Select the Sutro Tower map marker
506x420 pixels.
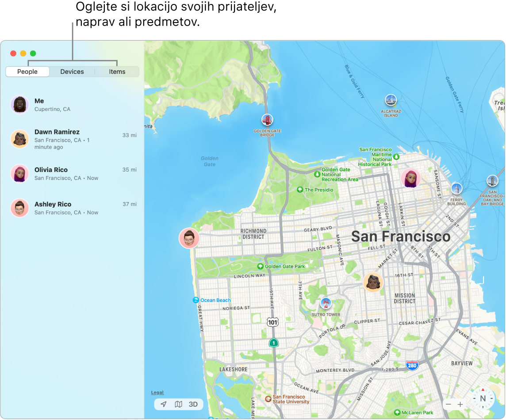coord(326,303)
